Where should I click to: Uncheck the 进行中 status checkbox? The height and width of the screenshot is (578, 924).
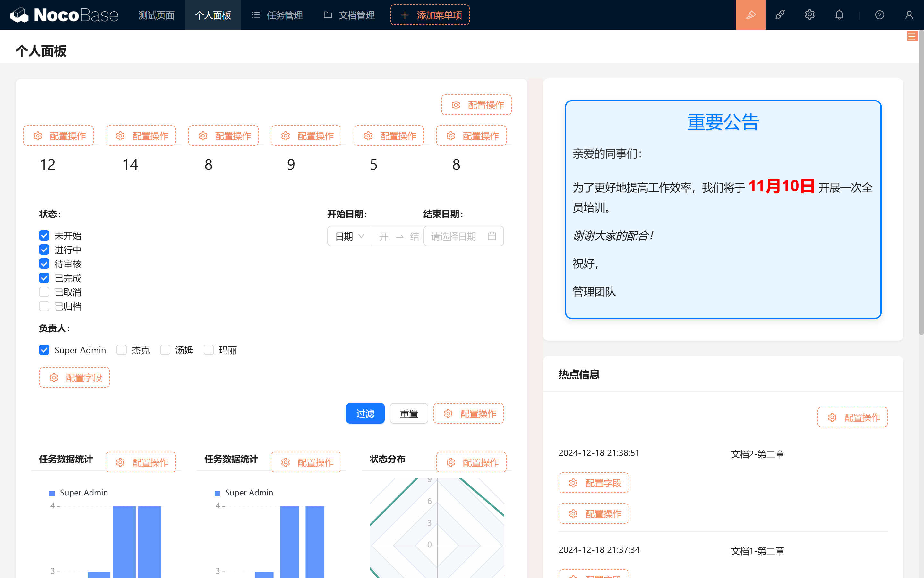44,250
